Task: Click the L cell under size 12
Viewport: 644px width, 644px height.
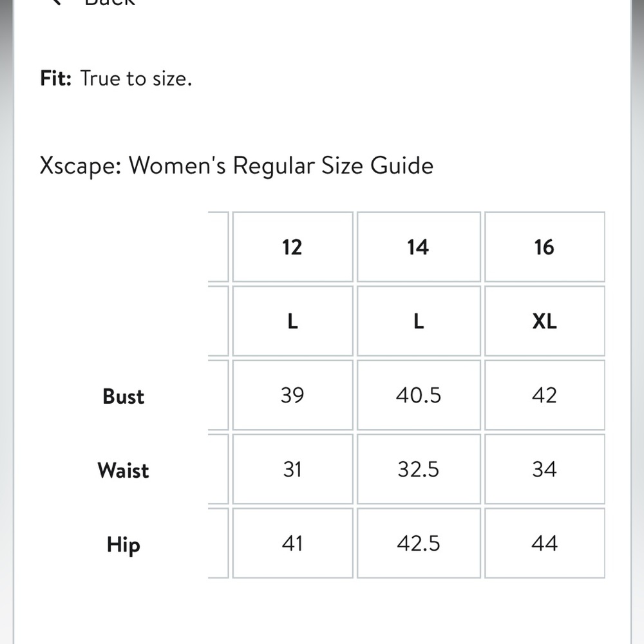Action: pyautogui.click(x=292, y=321)
